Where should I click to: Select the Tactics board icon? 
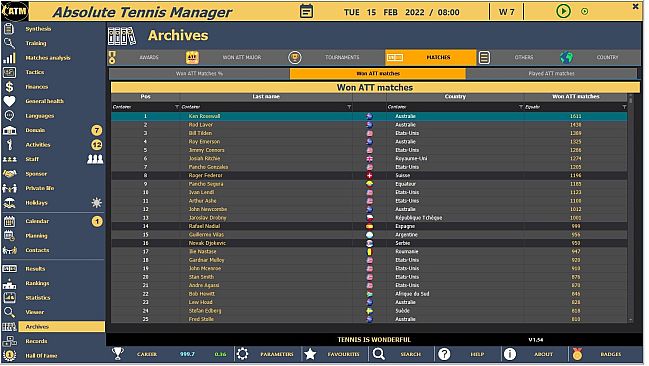click(x=9, y=72)
